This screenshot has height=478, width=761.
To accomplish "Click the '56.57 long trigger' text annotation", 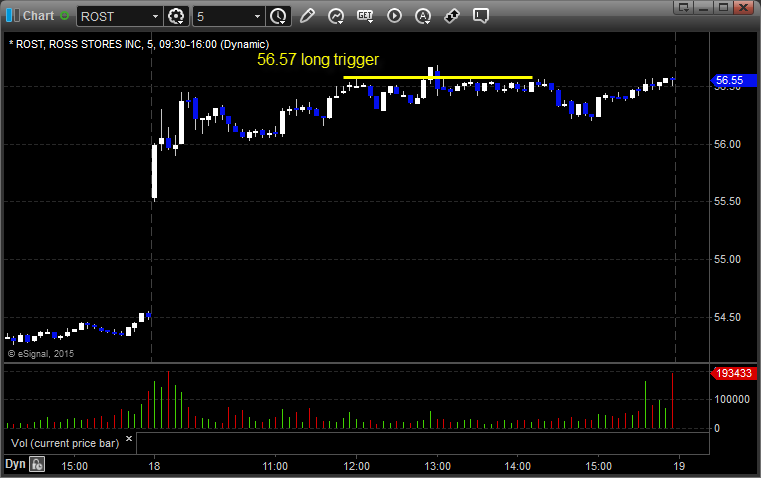I will [x=318, y=60].
